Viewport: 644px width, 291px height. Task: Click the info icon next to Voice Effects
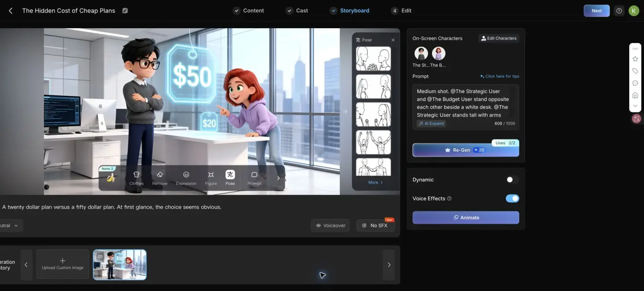coord(449,198)
